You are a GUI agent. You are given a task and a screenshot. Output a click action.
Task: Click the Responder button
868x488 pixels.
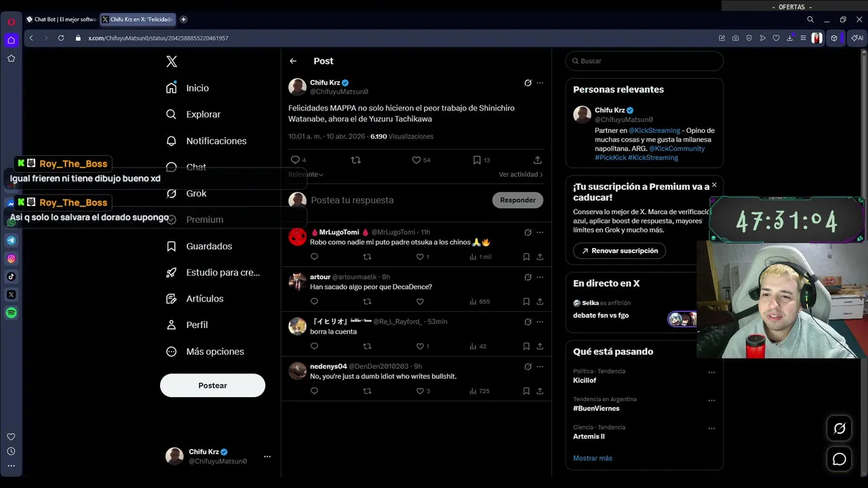tap(517, 200)
